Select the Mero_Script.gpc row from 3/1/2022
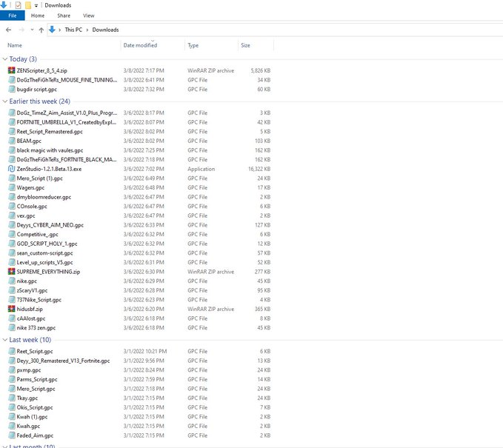503x448 pixels. pyautogui.click(x=139, y=389)
